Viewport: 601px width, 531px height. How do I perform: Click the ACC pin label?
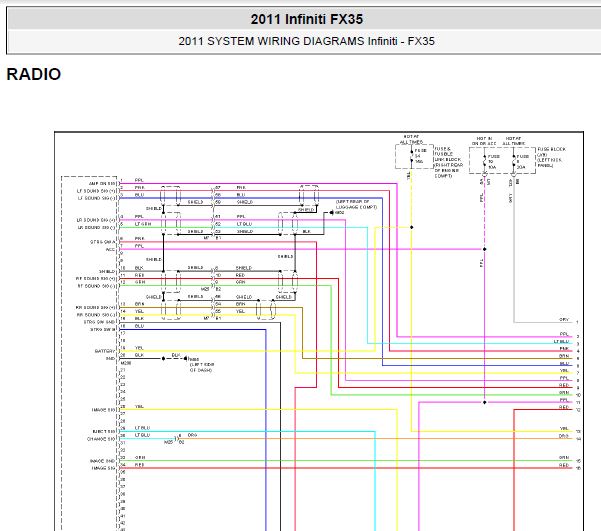110,250
